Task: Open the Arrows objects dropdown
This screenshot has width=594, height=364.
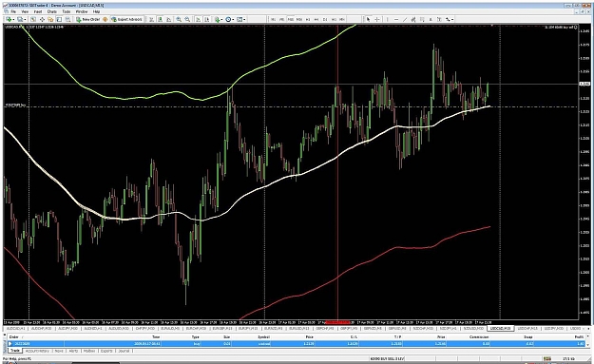Action: tap(450, 19)
